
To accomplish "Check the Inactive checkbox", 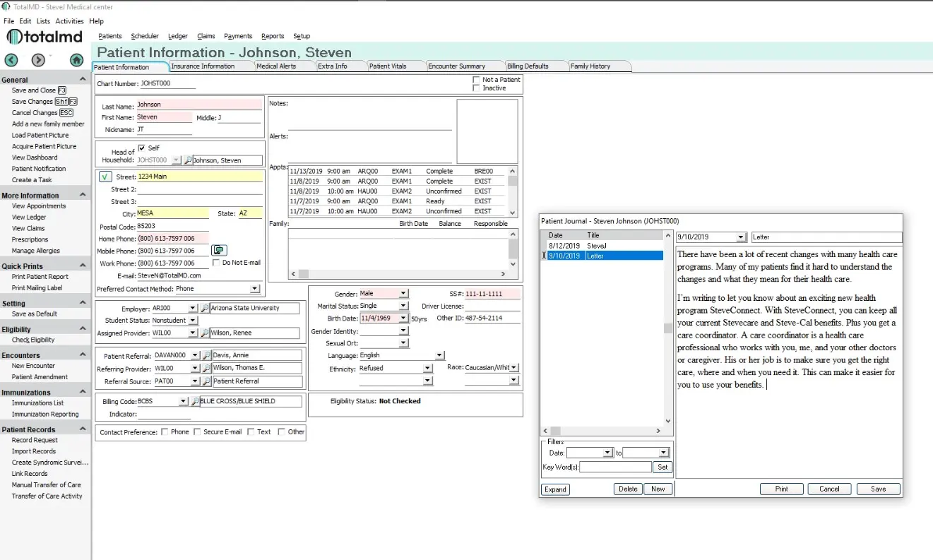I will tap(477, 88).
